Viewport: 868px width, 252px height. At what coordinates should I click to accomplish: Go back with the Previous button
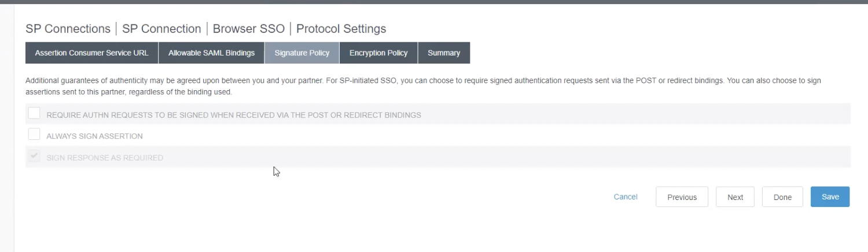point(682,197)
